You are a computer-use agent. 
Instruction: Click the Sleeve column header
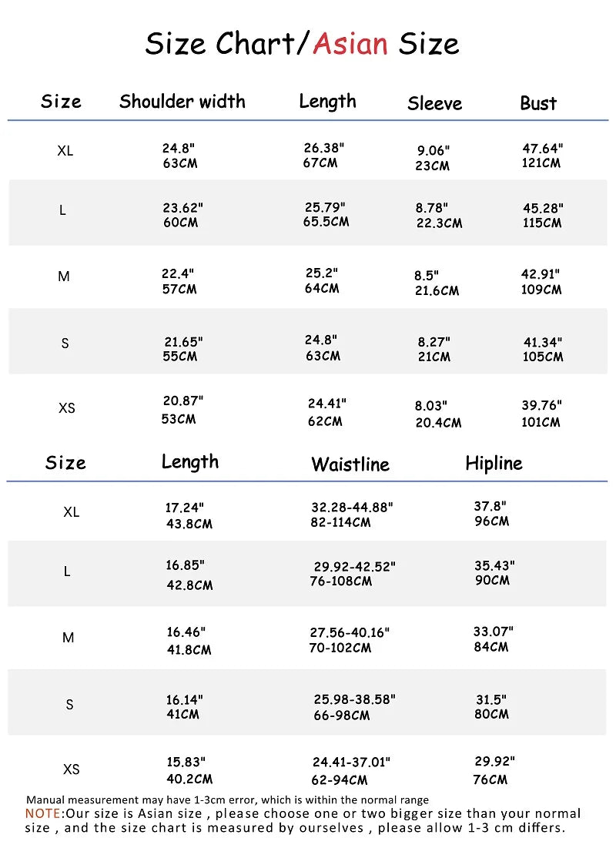(x=434, y=103)
